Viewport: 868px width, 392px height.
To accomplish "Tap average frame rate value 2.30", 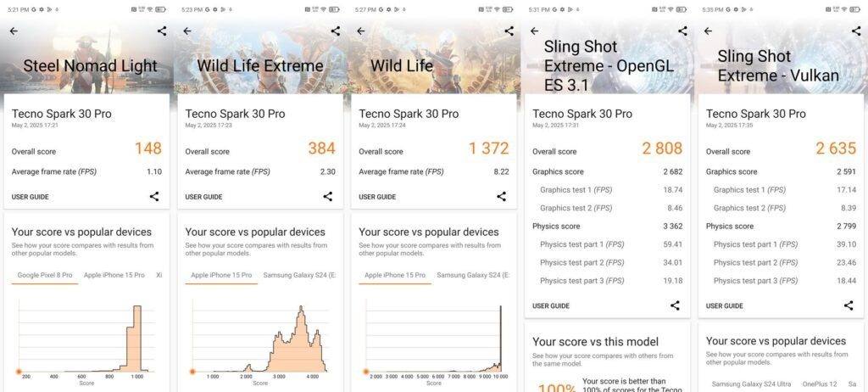I will (328, 172).
